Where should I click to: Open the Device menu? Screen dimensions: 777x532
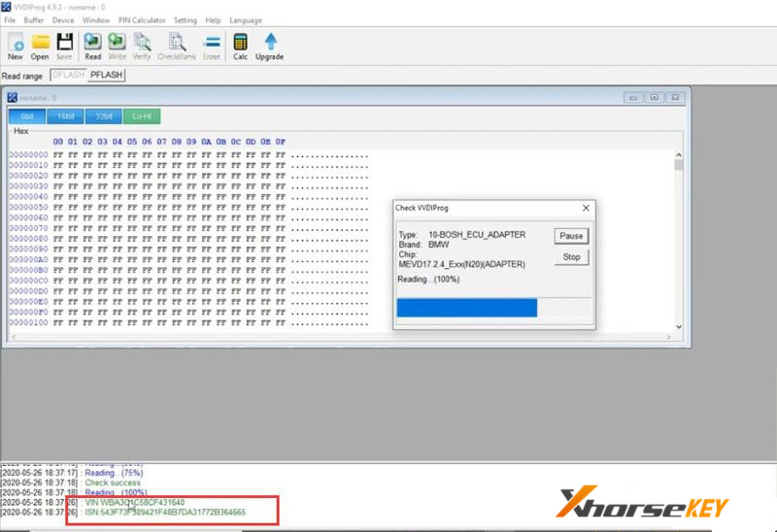(x=63, y=20)
